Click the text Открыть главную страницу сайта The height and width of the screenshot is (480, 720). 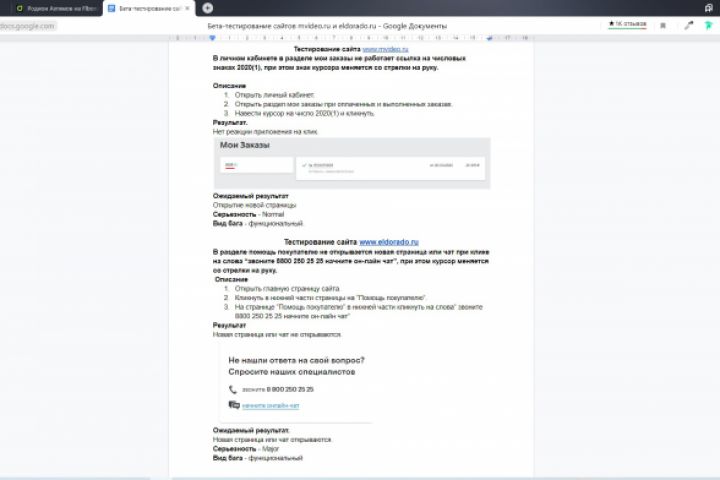point(287,288)
